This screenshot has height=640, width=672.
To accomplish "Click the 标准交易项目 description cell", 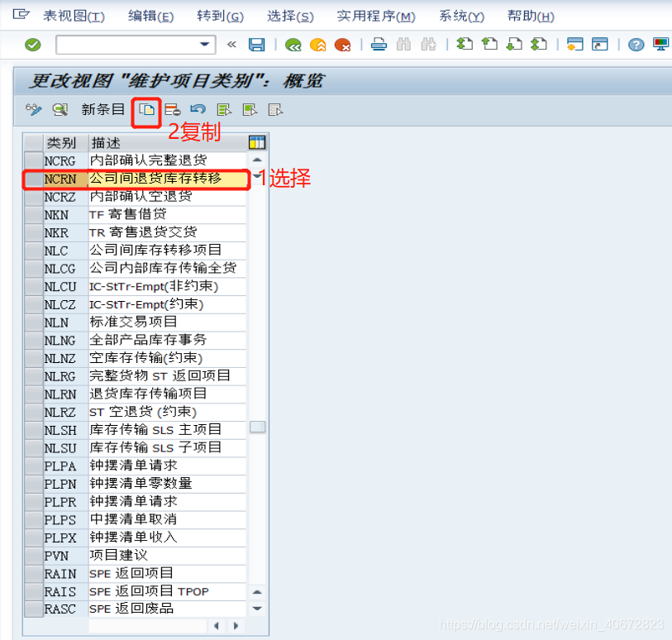I will point(168,322).
